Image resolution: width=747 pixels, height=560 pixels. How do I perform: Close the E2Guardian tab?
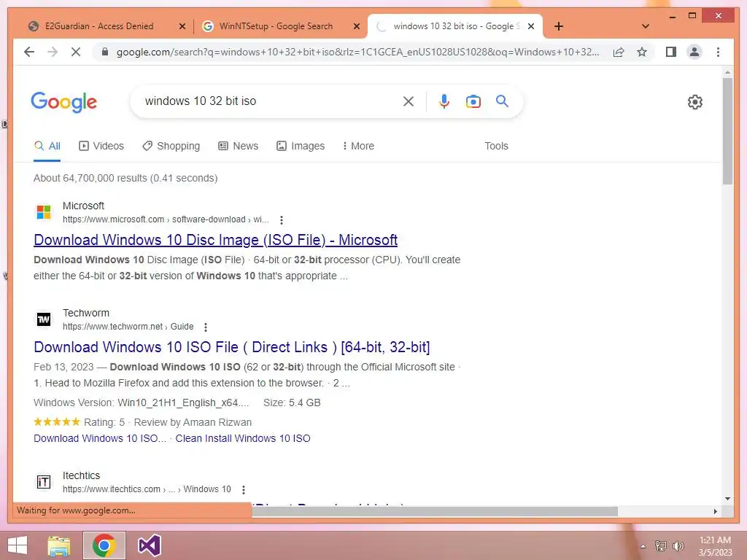click(182, 27)
